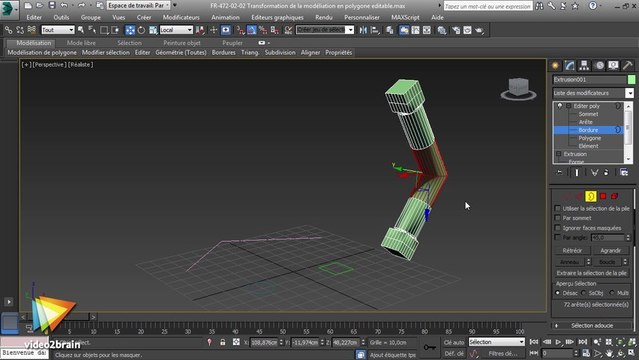Image resolution: width=639 pixels, height=360 pixels.
Task: Select the Rotate transform tool
Action: [141, 30]
